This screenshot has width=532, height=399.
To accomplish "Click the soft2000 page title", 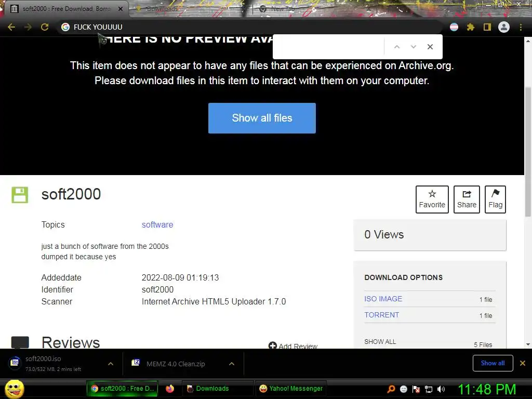I will [71, 194].
